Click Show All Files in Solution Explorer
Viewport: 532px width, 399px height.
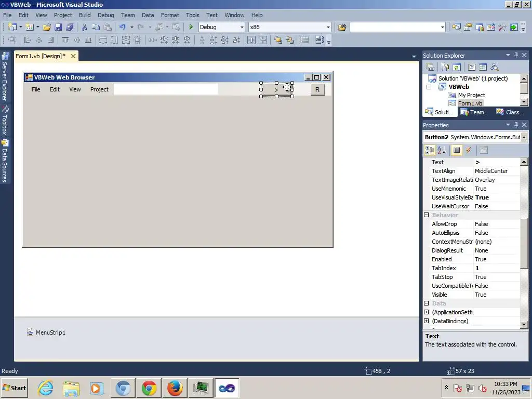point(445,67)
